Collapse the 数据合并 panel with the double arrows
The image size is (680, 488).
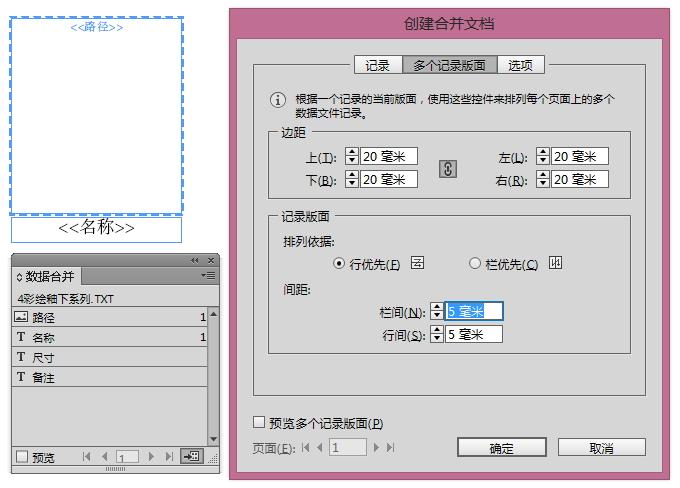click(x=195, y=260)
